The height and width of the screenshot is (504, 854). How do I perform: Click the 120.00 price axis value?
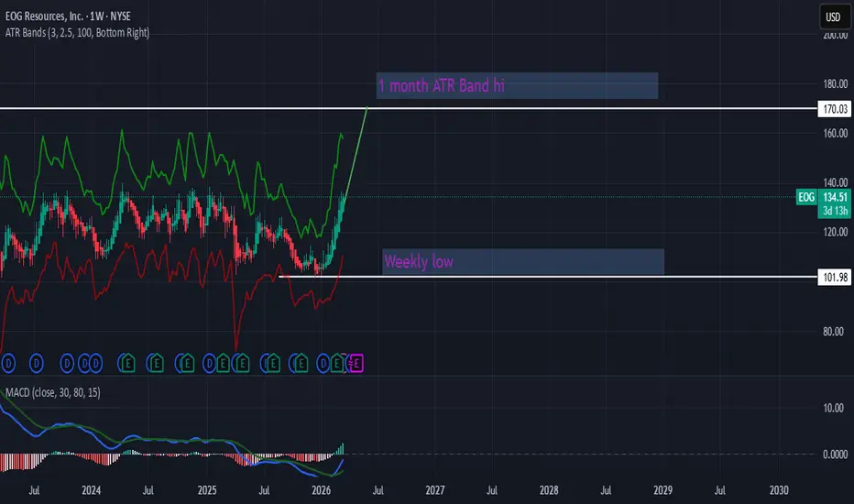(836, 232)
